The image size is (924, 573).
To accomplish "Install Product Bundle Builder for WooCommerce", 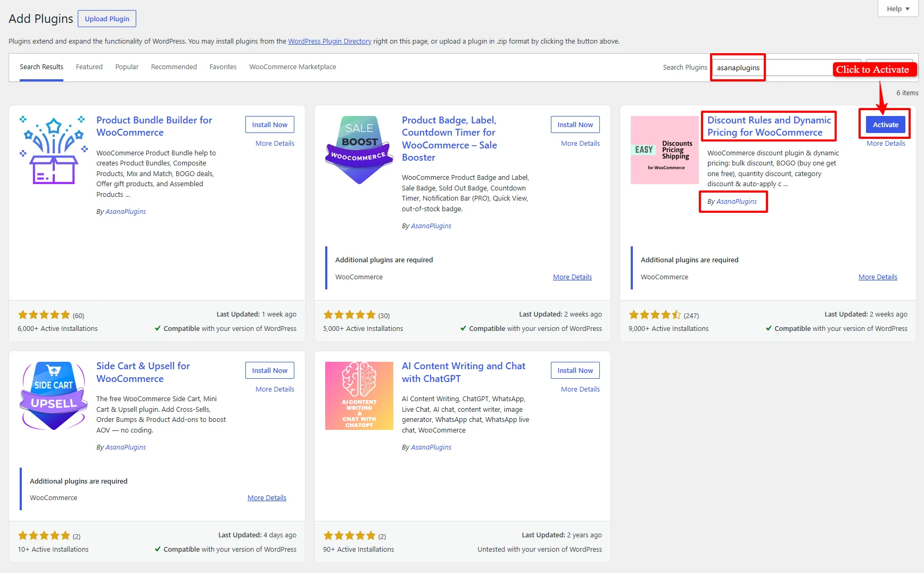I will tap(270, 124).
